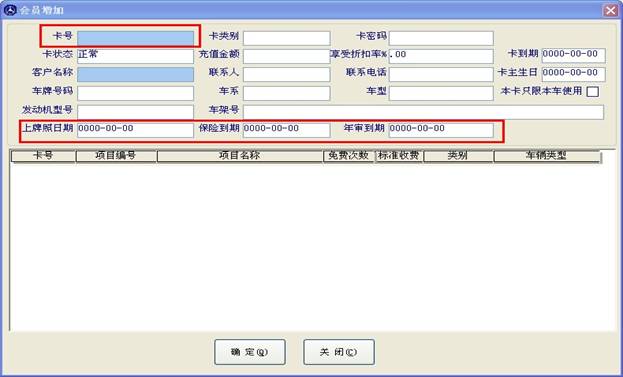Select the 项目名称 column header
This screenshot has width=623, height=377.
click(240, 156)
